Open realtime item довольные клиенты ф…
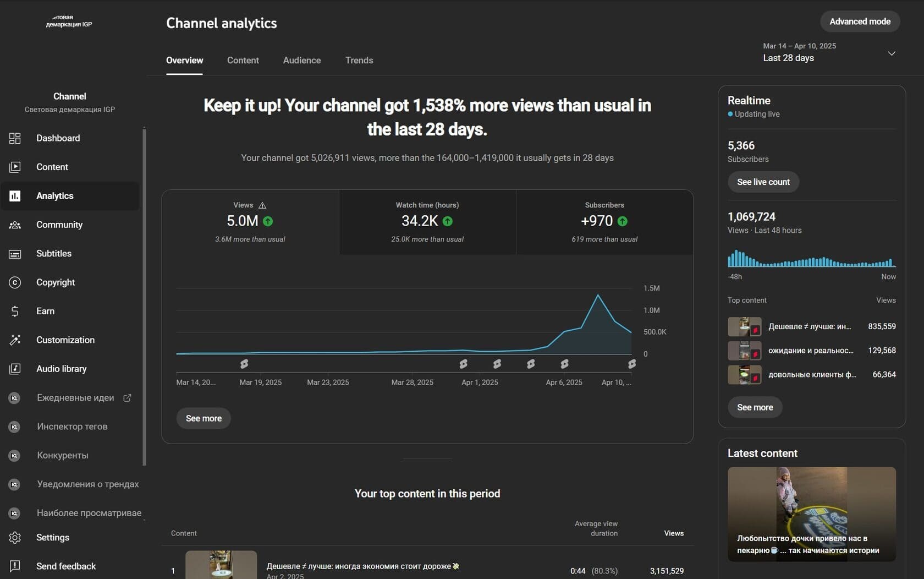The width and height of the screenshot is (924, 579). [811, 375]
